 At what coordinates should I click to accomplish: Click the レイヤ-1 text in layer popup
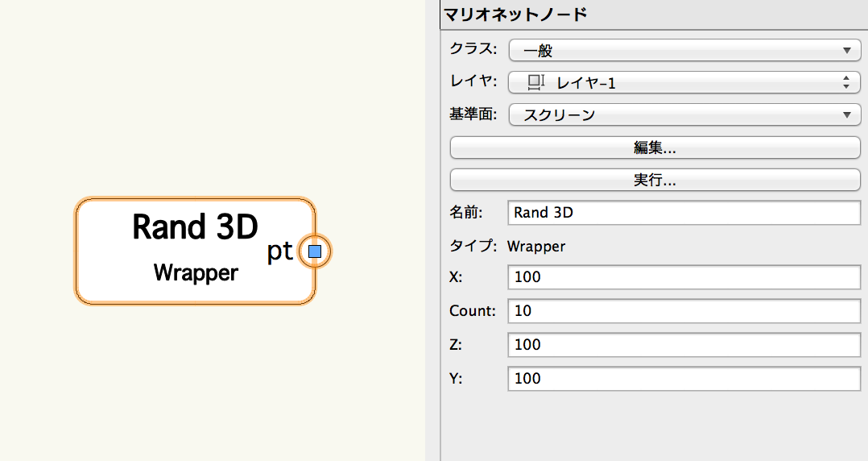pos(585,83)
